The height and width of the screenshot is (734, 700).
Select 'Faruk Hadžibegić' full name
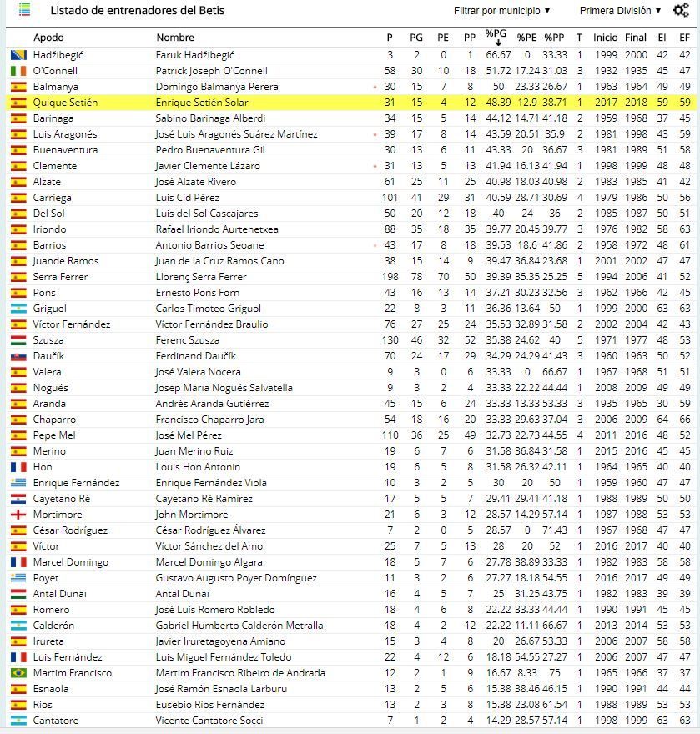click(194, 55)
